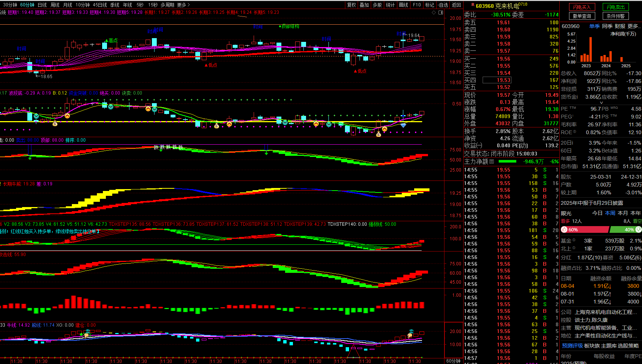This screenshot has width=642, height=364.
Task: Click the info icon beside 基金
Action: pos(574,240)
